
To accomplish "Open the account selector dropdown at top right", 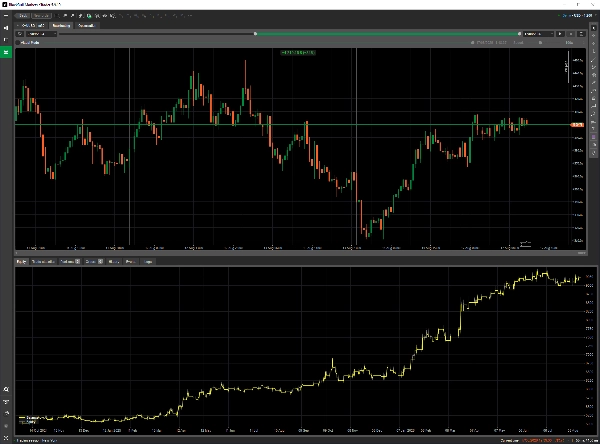I will (x=577, y=16).
